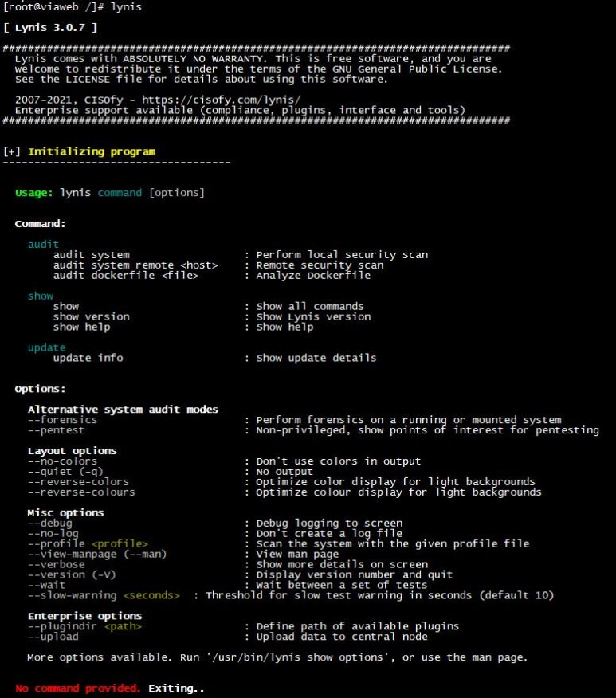The width and height of the screenshot is (616, 698).
Task: Click the '--view-manpage (--man)' option
Action: pyautogui.click(x=97, y=555)
